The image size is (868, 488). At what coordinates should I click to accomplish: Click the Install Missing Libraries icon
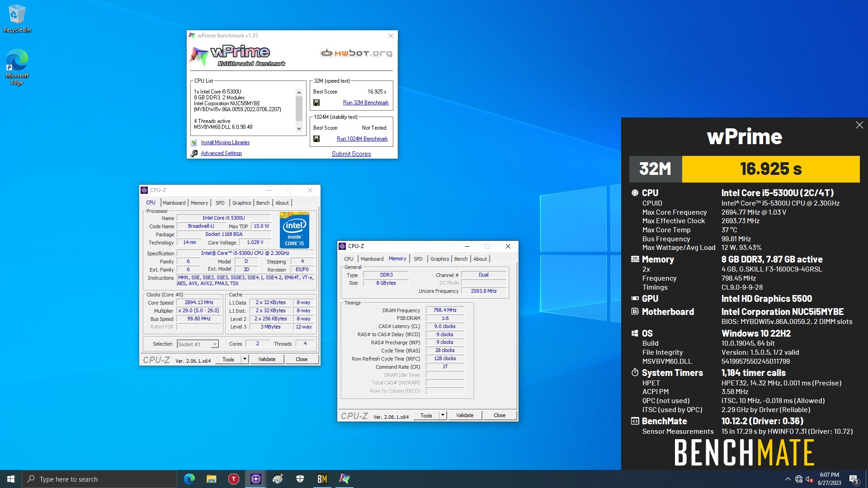click(194, 142)
